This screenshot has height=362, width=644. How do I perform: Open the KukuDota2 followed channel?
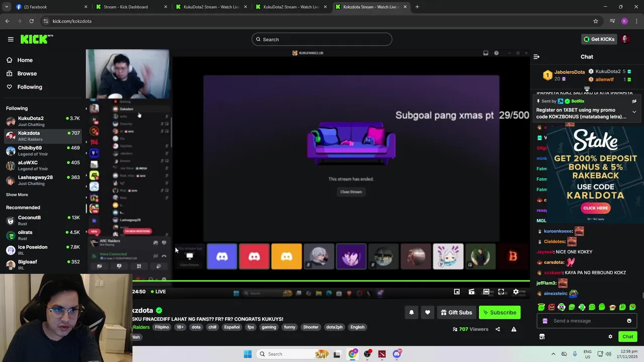point(43,121)
